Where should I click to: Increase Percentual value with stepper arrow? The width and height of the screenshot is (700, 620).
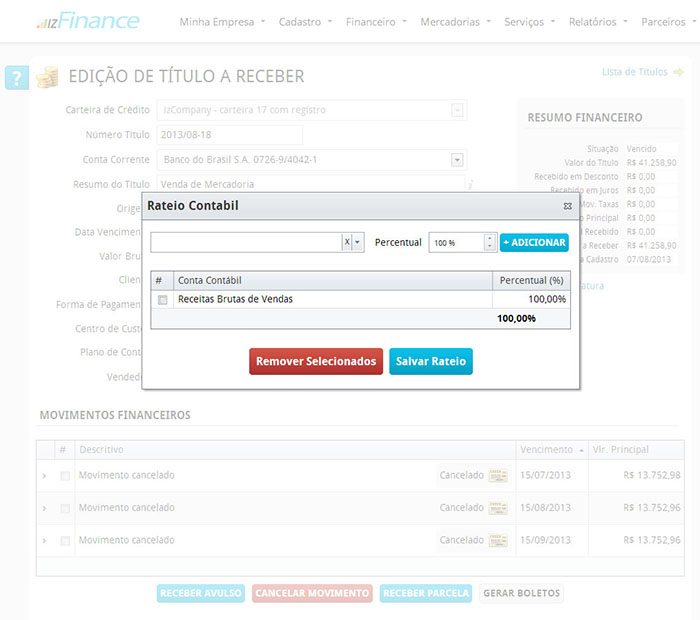click(489, 239)
